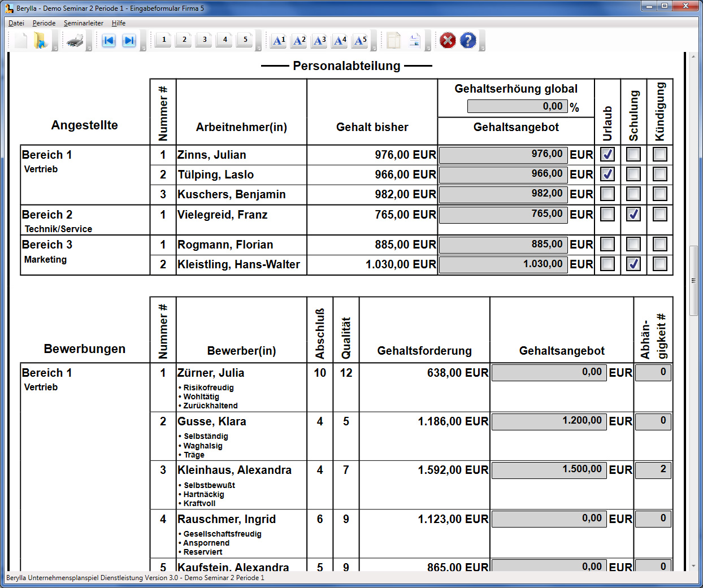Screen dimensions: 703x588
Task: Click the Gehaltserhöhung global percent field
Action: coord(517,106)
